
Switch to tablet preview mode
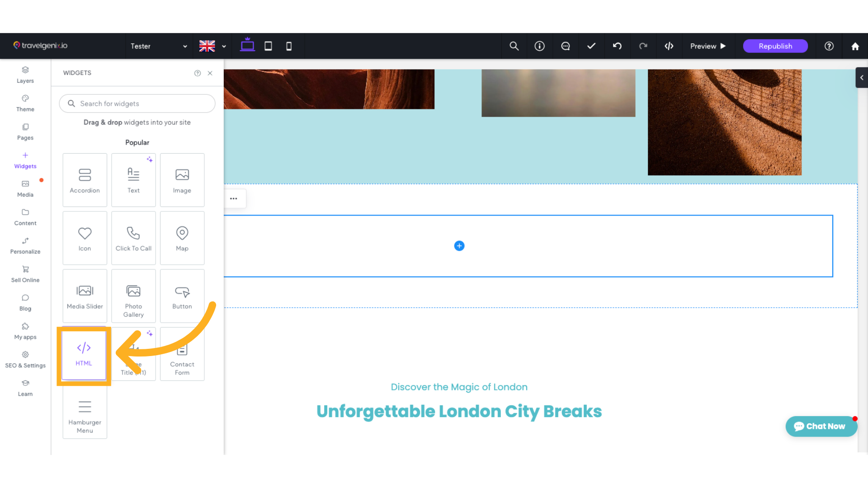coord(268,46)
